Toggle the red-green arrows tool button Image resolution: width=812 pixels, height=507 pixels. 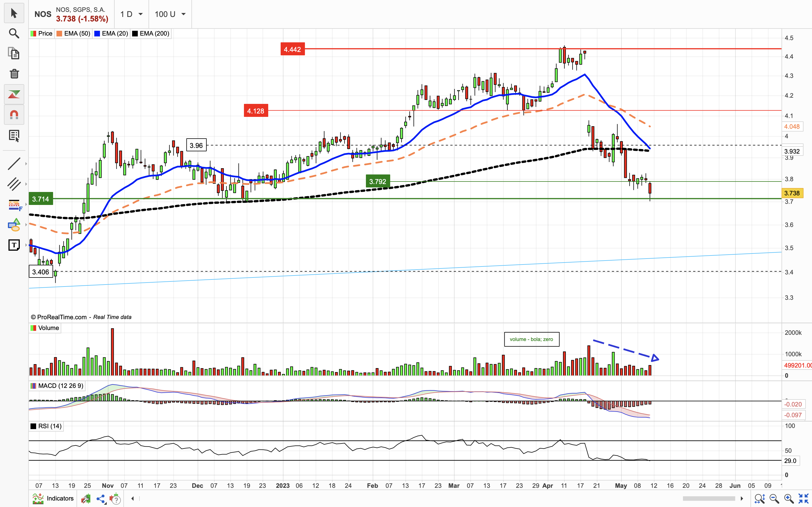click(14, 95)
